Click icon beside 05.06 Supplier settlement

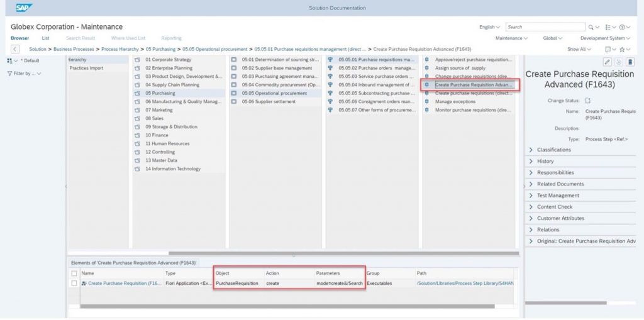click(x=234, y=101)
